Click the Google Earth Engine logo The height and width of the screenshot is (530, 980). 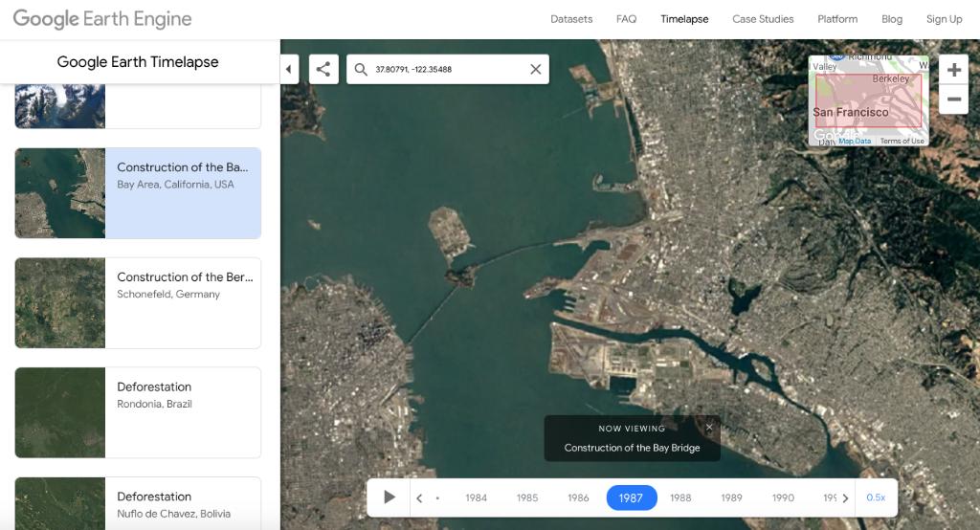tap(102, 19)
